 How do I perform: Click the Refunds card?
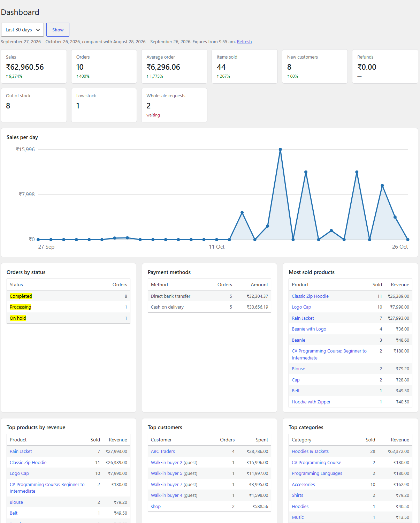coord(385,66)
